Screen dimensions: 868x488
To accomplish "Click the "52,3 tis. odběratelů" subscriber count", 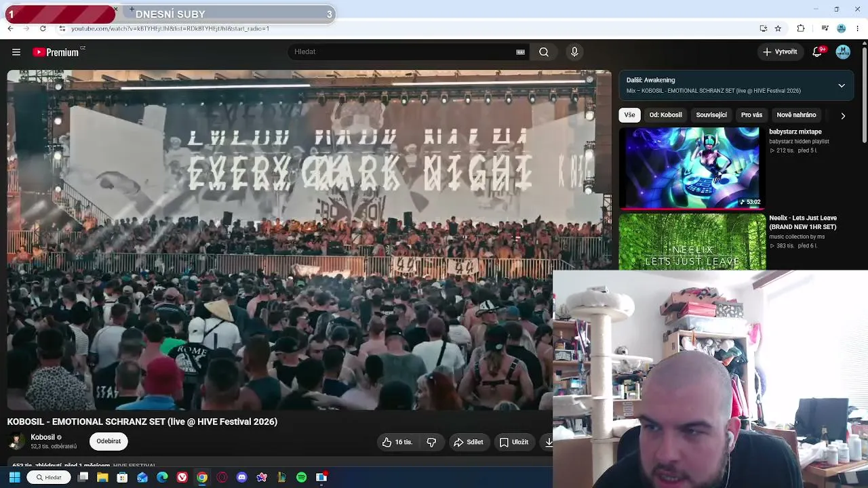I will [x=54, y=447].
